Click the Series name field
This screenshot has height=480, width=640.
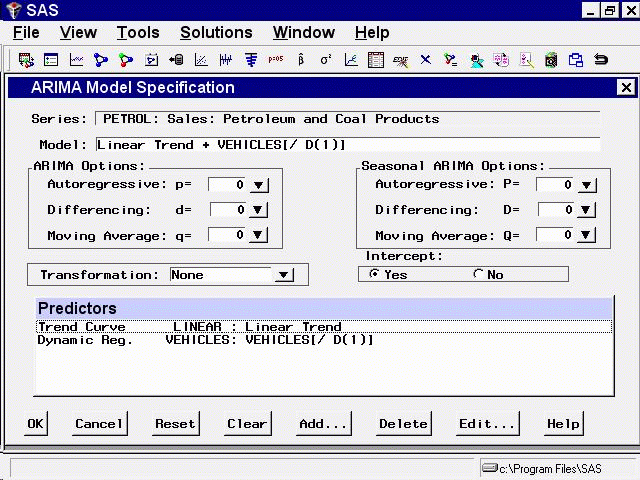(x=348, y=119)
